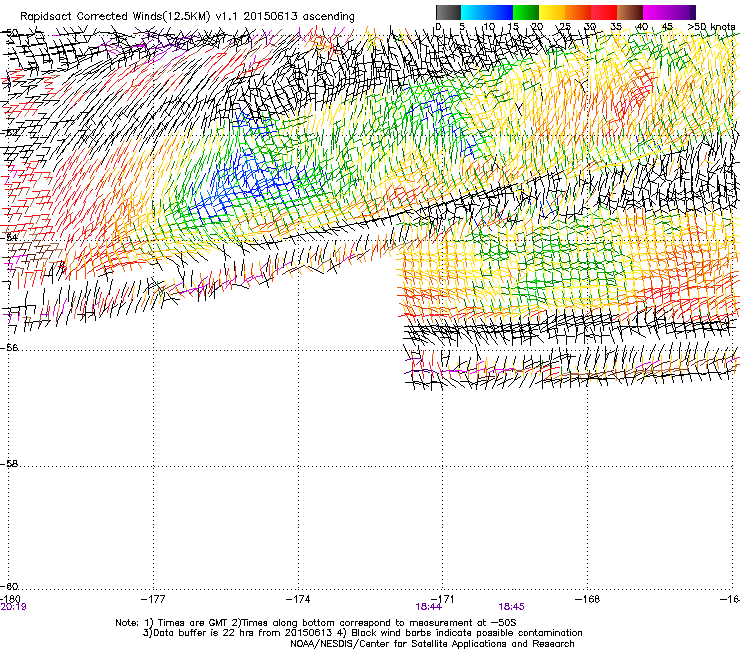Click the brown 35-40 knots legend swatch
Screen dimensions: 740x650
630,12
